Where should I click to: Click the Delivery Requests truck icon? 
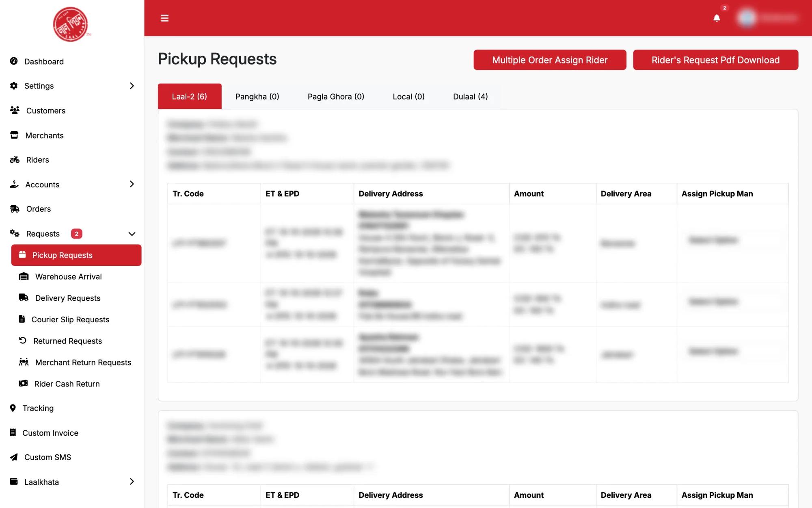[x=24, y=297]
